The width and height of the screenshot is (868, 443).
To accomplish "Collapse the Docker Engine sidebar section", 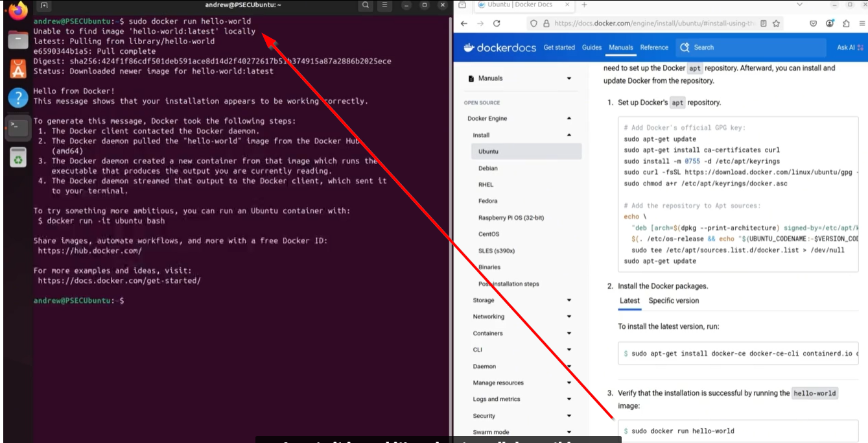I will point(569,119).
